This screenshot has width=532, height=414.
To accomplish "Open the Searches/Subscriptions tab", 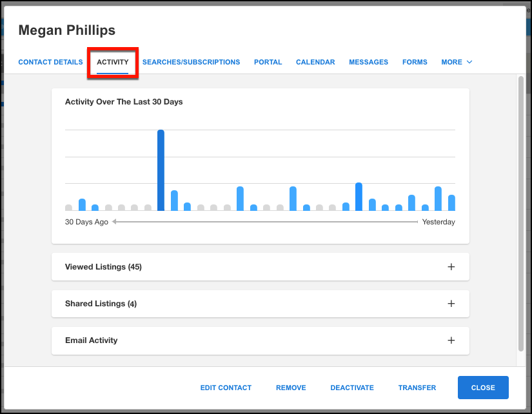I will pyautogui.click(x=191, y=63).
